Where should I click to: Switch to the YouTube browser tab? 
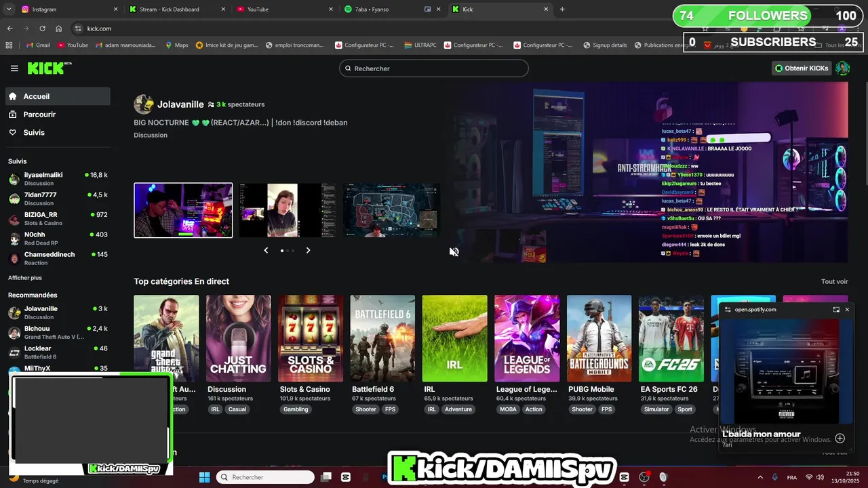pyautogui.click(x=285, y=9)
